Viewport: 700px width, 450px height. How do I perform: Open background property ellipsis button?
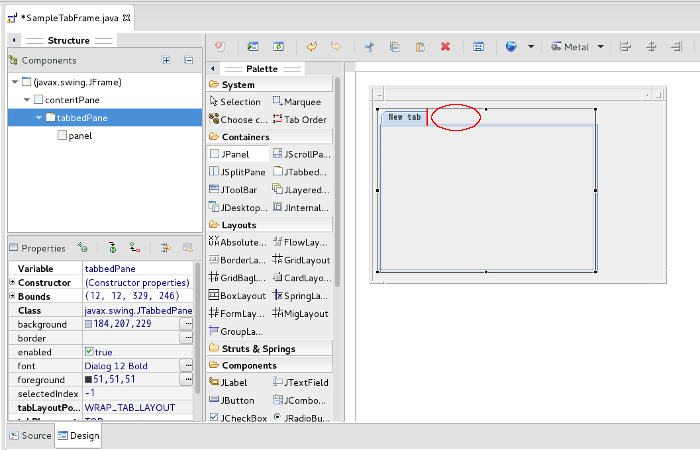[187, 324]
